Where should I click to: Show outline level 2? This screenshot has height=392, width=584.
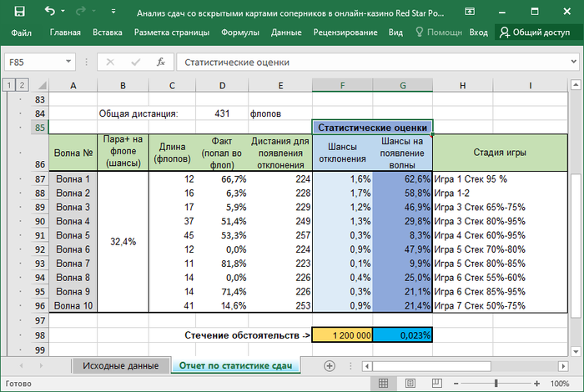[x=22, y=85]
